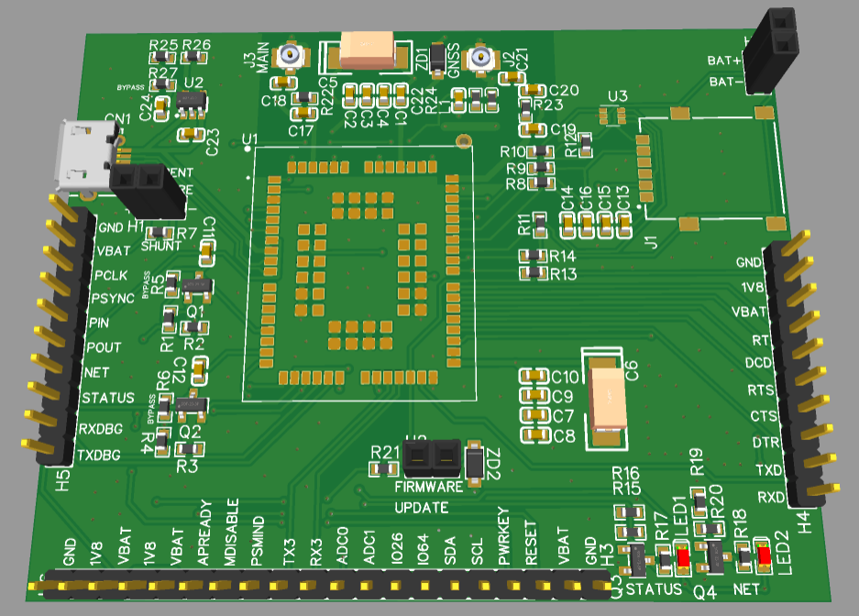Click the ADC1 silkscreen label
The width and height of the screenshot is (859, 616).
click(x=369, y=547)
